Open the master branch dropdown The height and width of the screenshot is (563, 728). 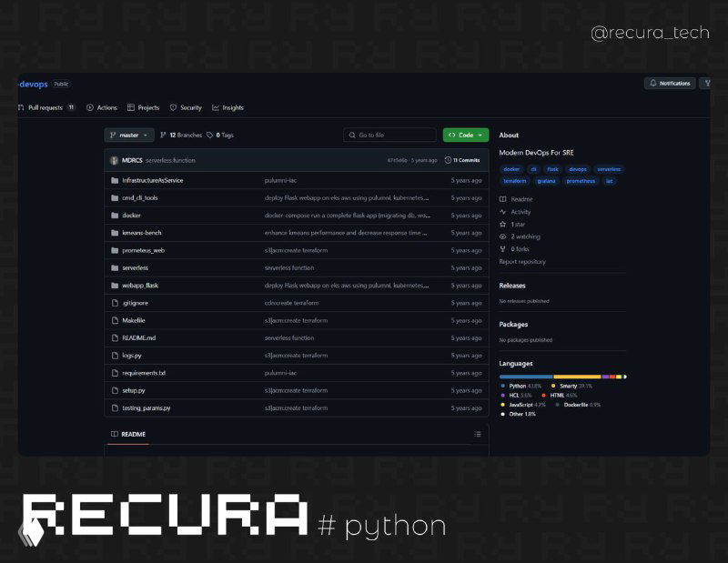coord(128,135)
